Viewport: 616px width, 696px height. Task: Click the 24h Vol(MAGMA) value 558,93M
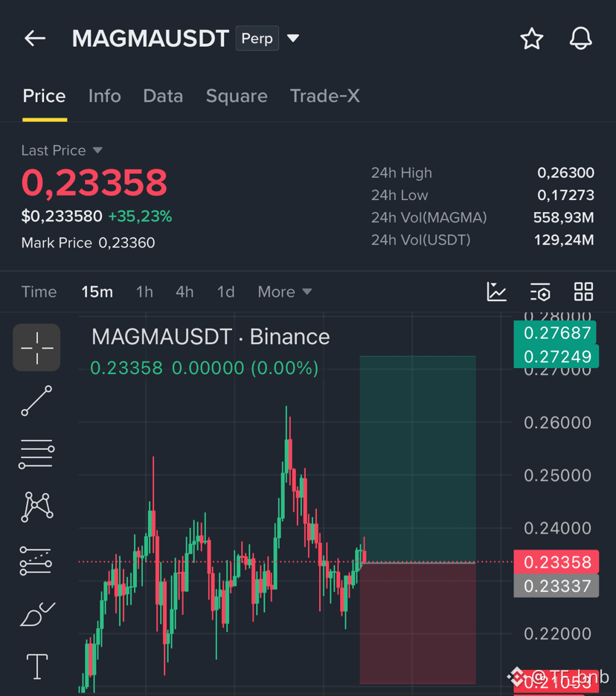point(564,217)
